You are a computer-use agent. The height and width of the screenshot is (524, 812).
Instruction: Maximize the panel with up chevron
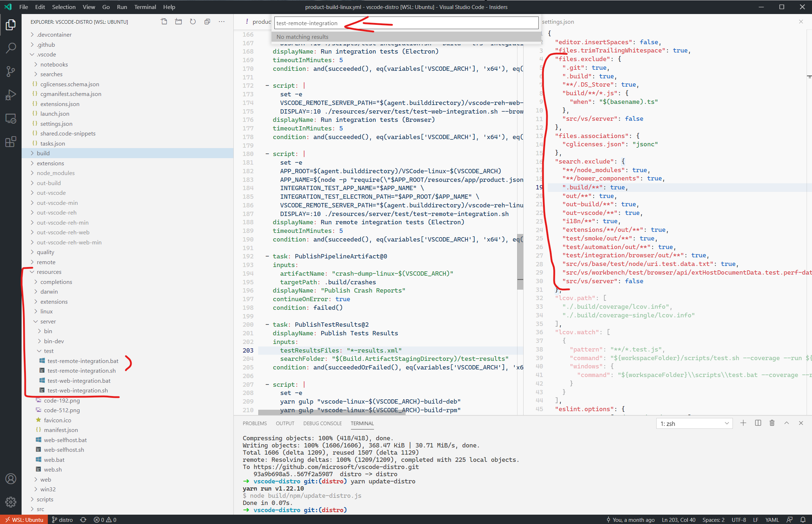click(x=786, y=423)
